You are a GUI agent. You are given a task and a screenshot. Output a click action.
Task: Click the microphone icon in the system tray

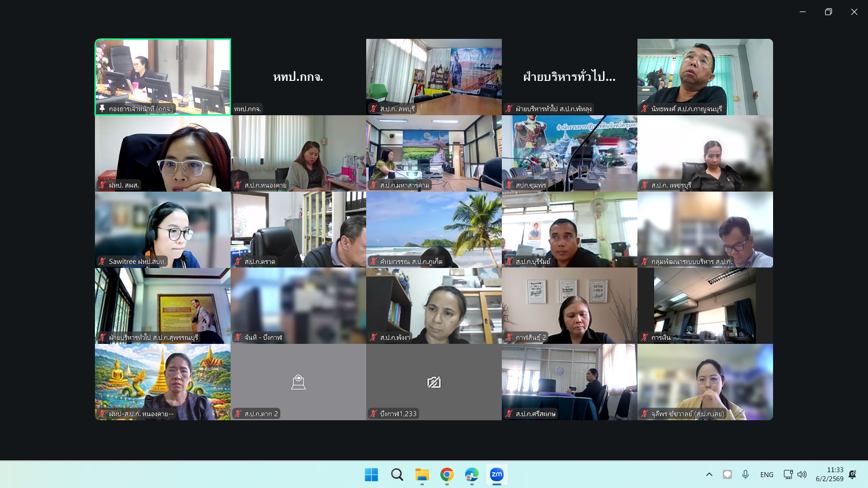(x=745, y=474)
